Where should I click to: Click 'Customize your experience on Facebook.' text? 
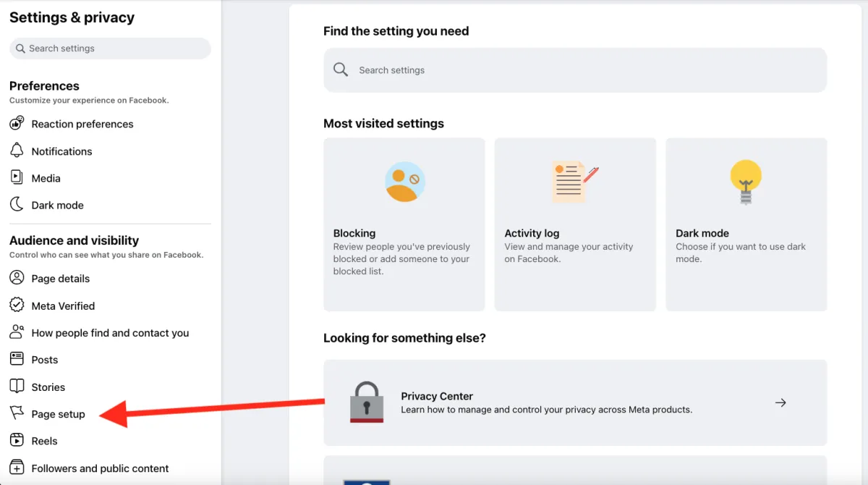pos(89,101)
